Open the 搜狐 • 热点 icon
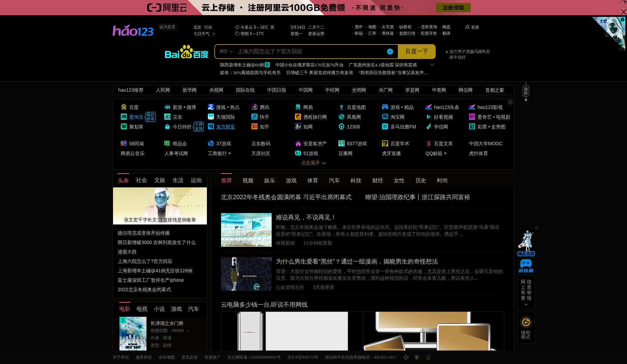 click(x=211, y=107)
